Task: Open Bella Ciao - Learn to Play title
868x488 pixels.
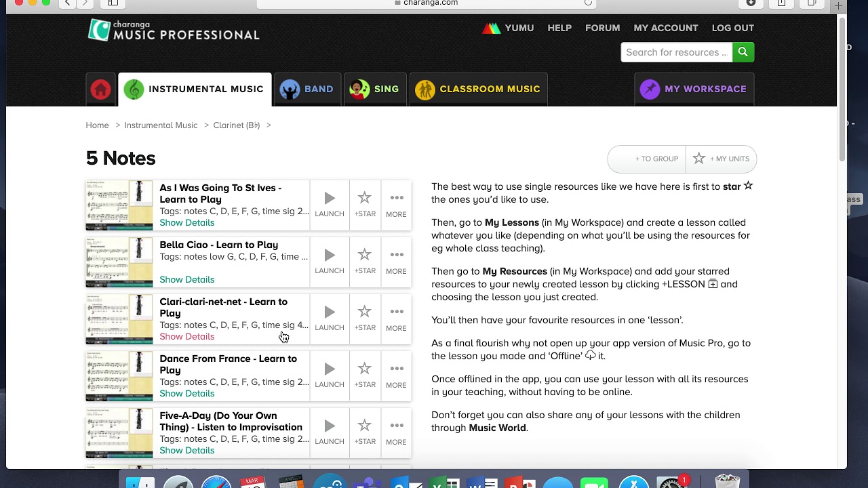Action: 218,245
